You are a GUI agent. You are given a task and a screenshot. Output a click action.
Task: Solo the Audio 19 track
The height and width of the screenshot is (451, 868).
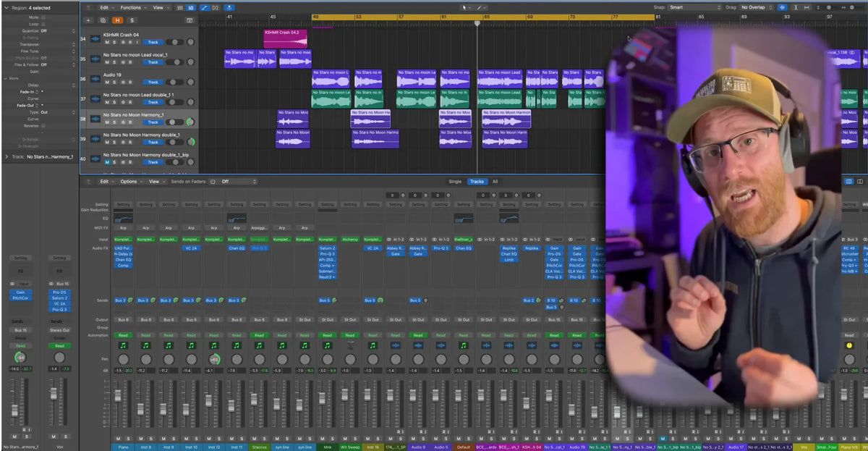[x=114, y=82]
